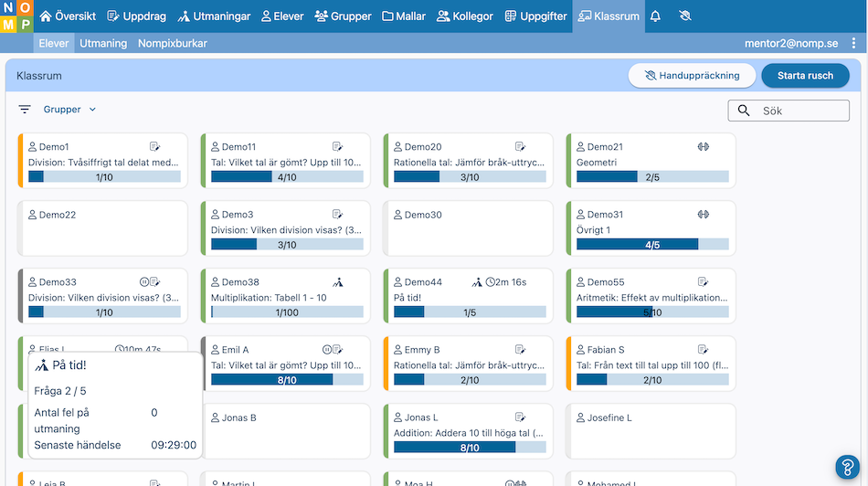Viewport: 868px width, 486px height.
Task: Open notifications bell icon
Action: pyautogui.click(x=655, y=16)
